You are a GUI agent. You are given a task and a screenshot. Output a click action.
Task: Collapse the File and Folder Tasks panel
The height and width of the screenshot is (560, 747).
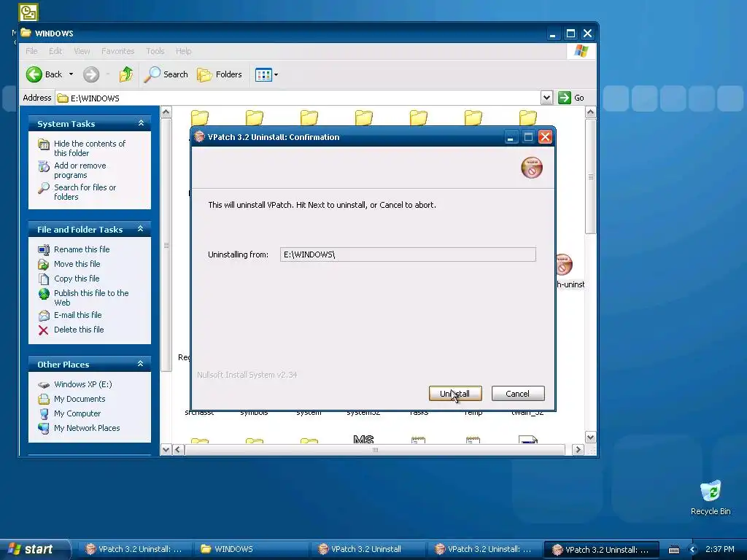pos(141,229)
